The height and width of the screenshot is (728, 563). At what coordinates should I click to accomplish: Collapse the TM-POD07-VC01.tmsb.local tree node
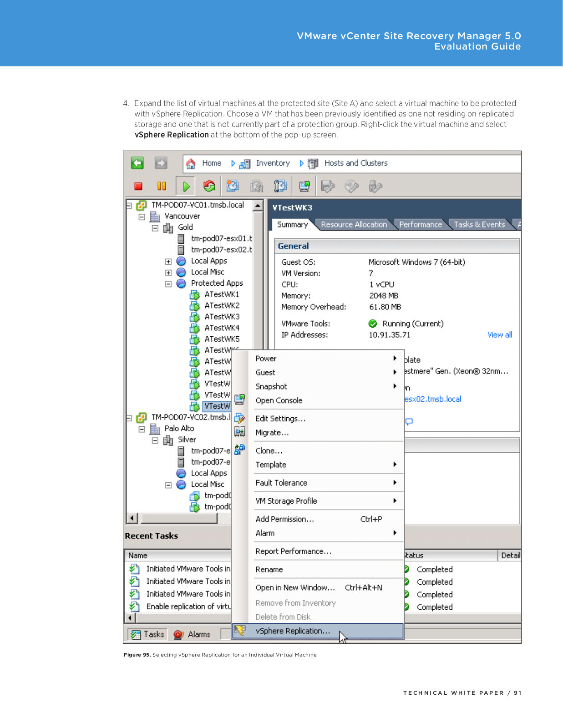129,206
